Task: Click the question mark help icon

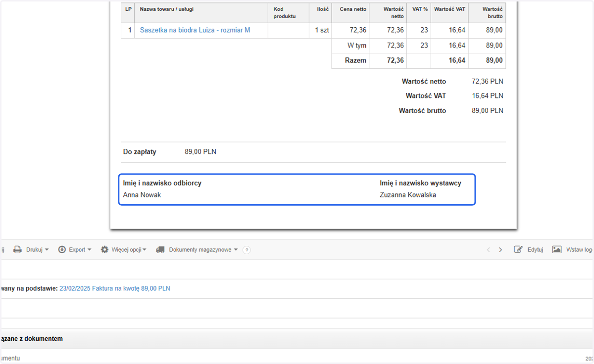Action: point(247,250)
